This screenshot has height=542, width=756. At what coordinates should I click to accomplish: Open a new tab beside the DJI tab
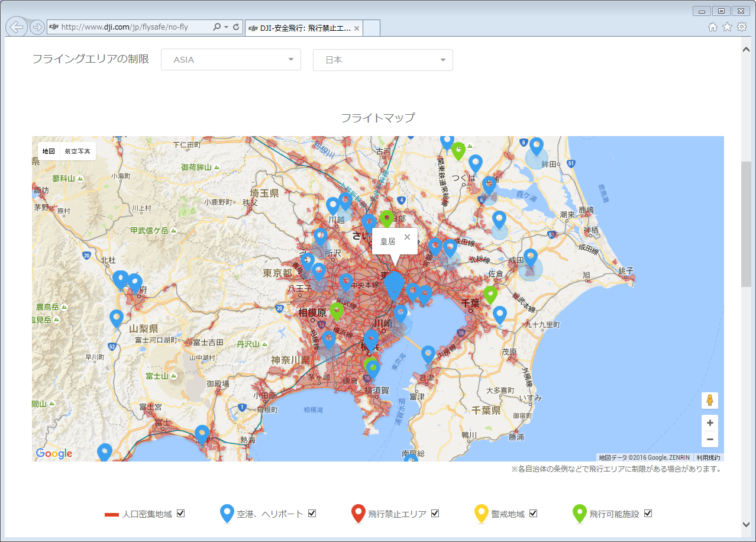coord(371,28)
